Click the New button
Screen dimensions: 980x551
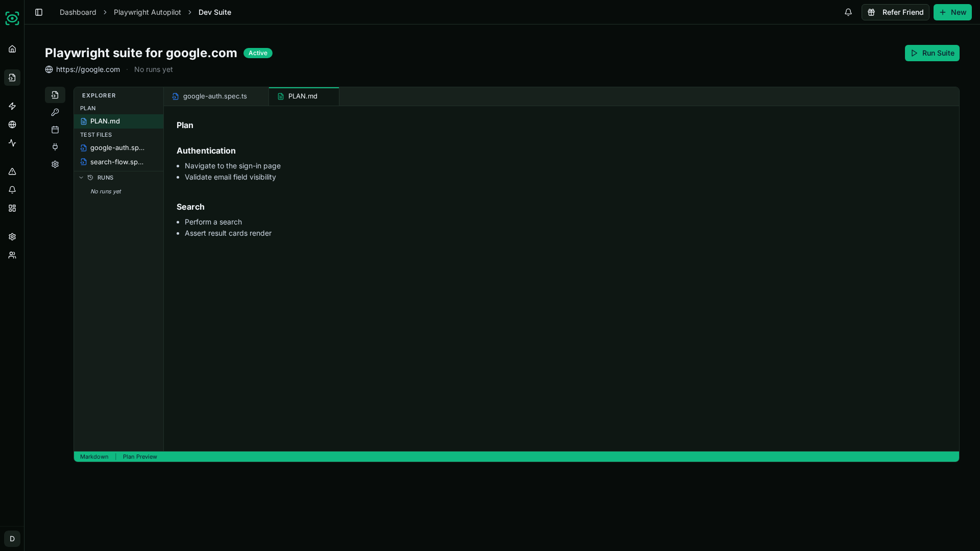click(x=952, y=12)
